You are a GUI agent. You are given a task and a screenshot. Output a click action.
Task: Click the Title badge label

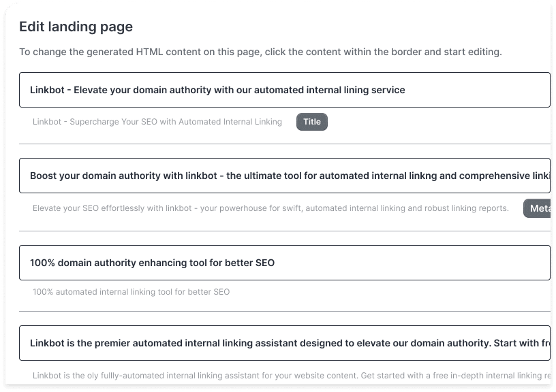(311, 122)
